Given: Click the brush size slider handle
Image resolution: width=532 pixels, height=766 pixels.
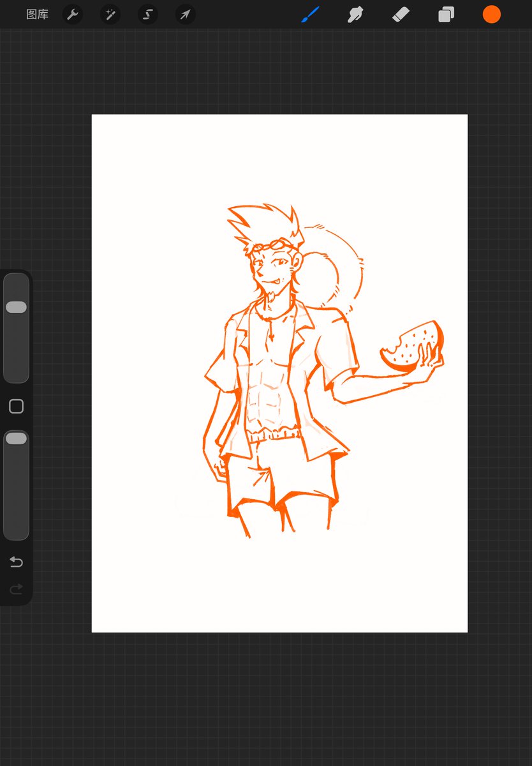Looking at the screenshot, I should [16, 307].
